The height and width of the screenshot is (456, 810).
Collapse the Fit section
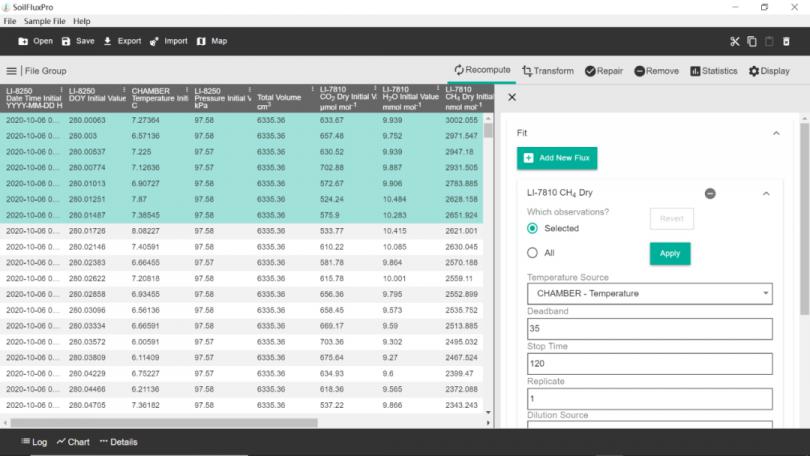(x=776, y=132)
